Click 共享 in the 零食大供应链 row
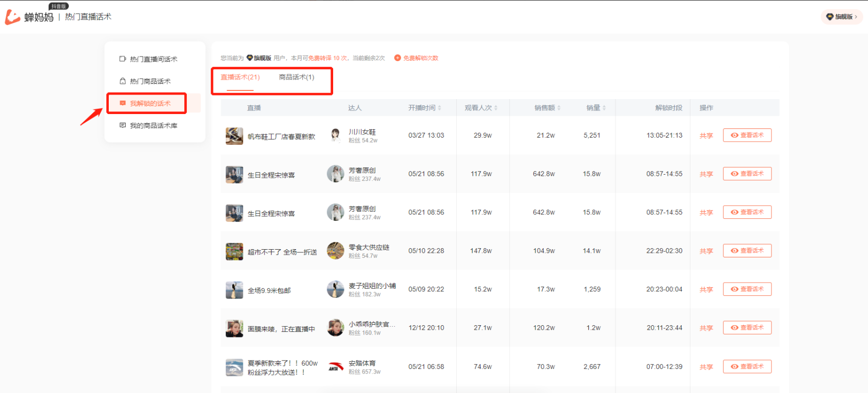The width and height of the screenshot is (868, 393). 706,251
